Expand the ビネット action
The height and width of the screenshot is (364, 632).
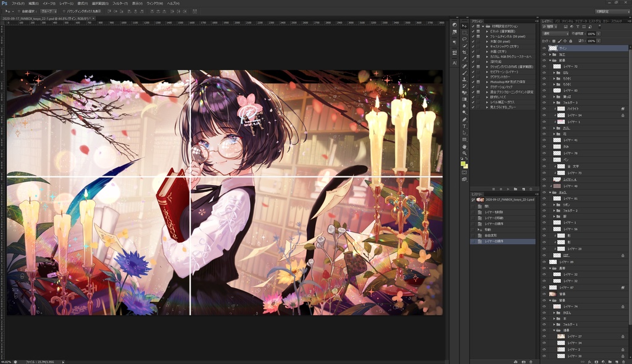point(487,31)
